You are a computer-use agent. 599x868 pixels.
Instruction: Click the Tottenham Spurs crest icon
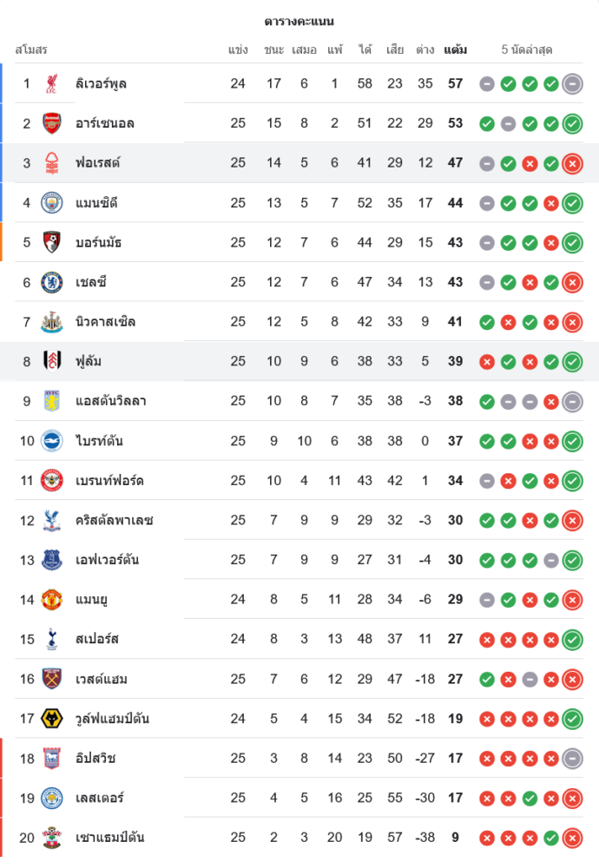tap(52, 640)
